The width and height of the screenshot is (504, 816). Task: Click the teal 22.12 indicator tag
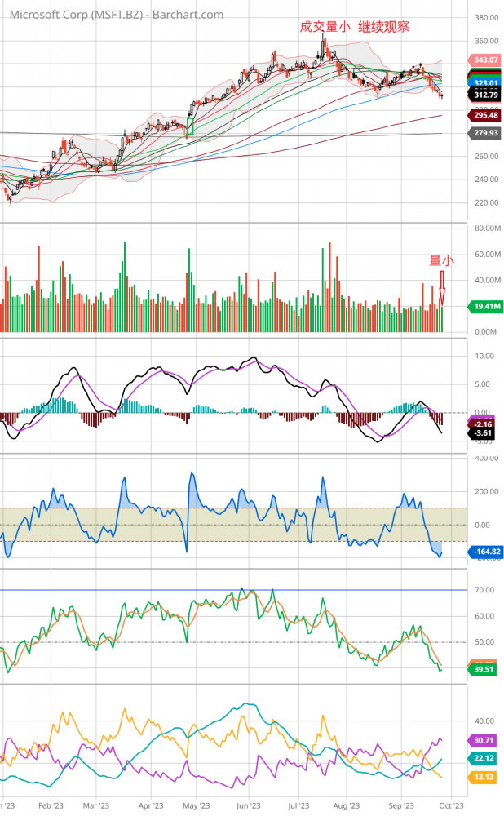point(486,759)
